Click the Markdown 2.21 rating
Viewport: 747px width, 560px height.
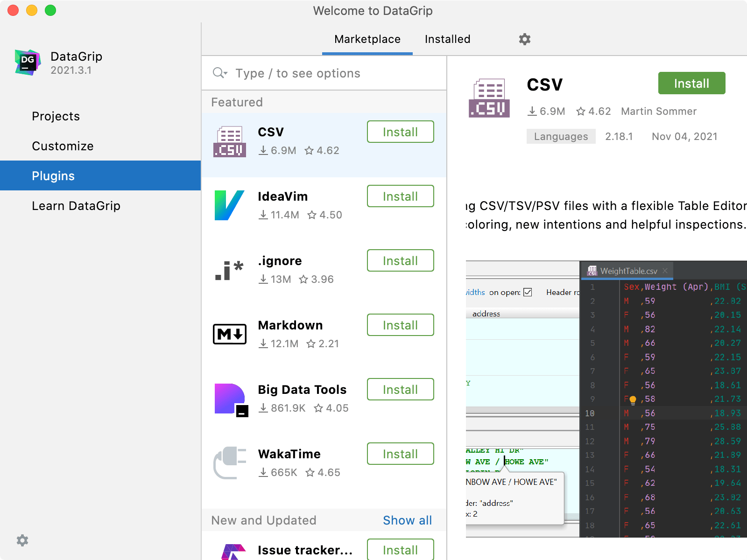tap(323, 344)
